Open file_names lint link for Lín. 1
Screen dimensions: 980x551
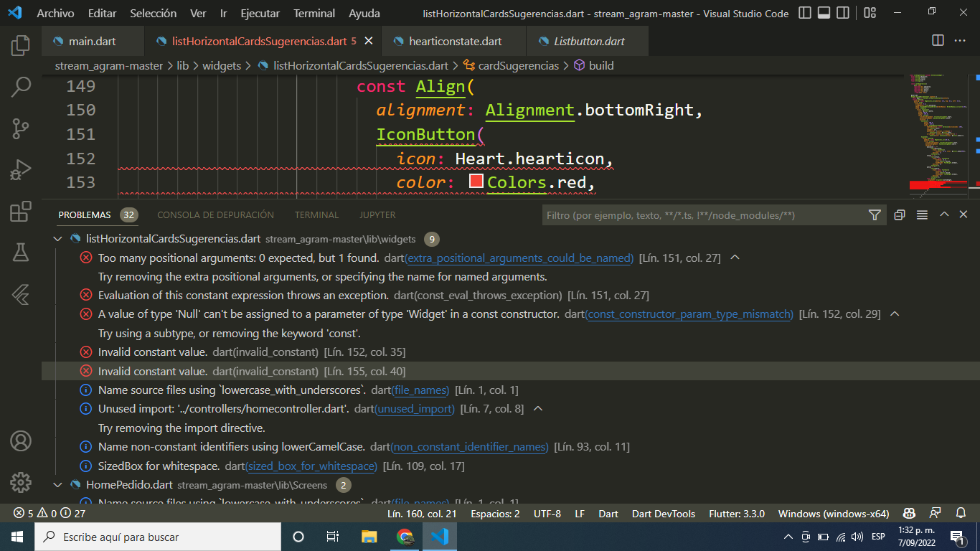point(420,390)
